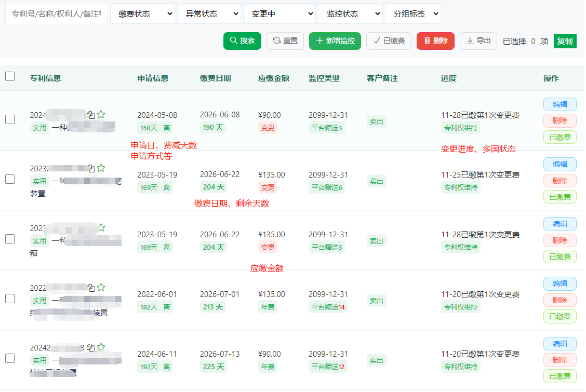Open the 缴费状态 dropdown
The height and width of the screenshot is (392, 586).
[142, 13]
